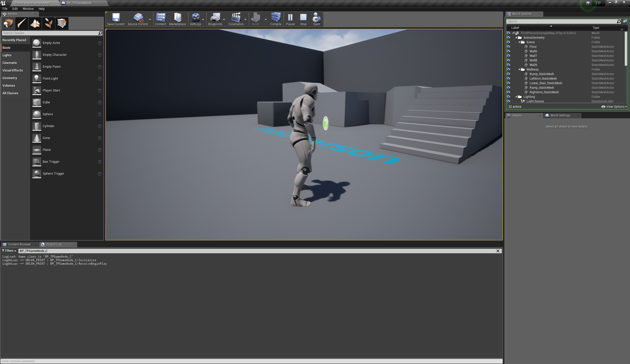Viewport: 630px width, 364px height.
Task: Select the All Classes category
Action: pyautogui.click(x=10, y=93)
